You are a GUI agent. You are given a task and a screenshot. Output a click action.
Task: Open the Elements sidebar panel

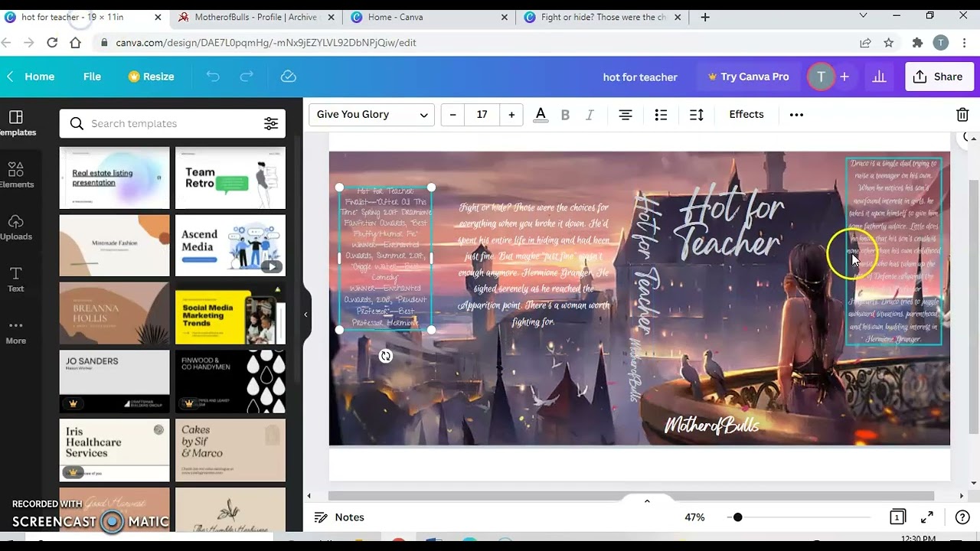tap(17, 175)
